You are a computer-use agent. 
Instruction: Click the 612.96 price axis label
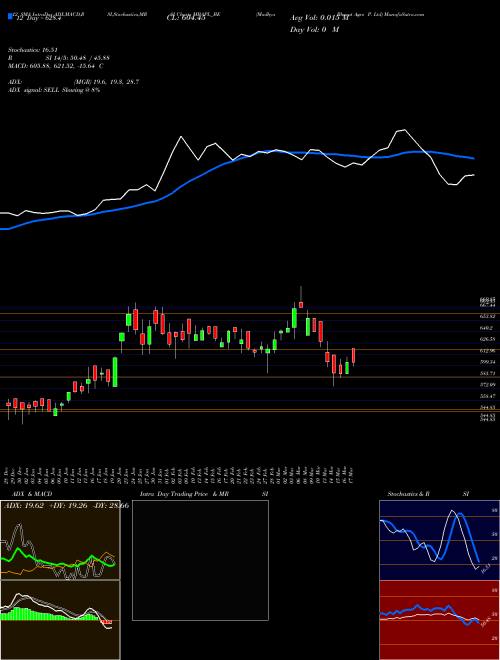click(x=487, y=350)
